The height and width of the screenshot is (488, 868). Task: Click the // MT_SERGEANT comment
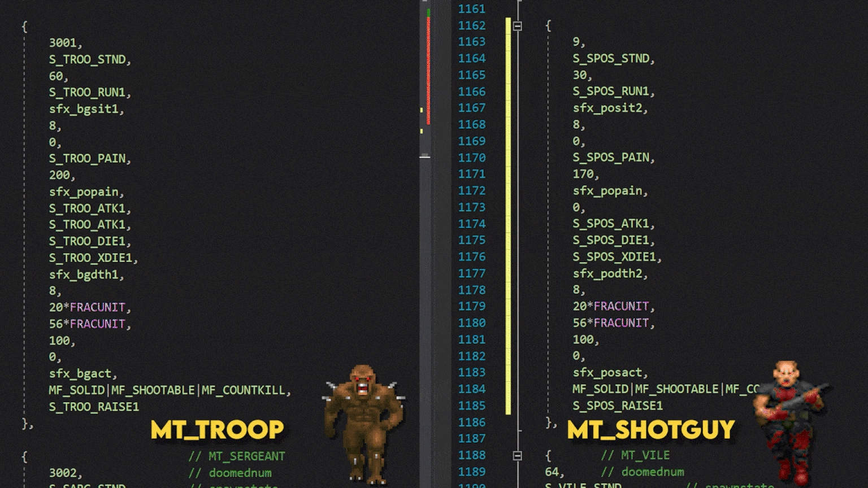pos(237,456)
